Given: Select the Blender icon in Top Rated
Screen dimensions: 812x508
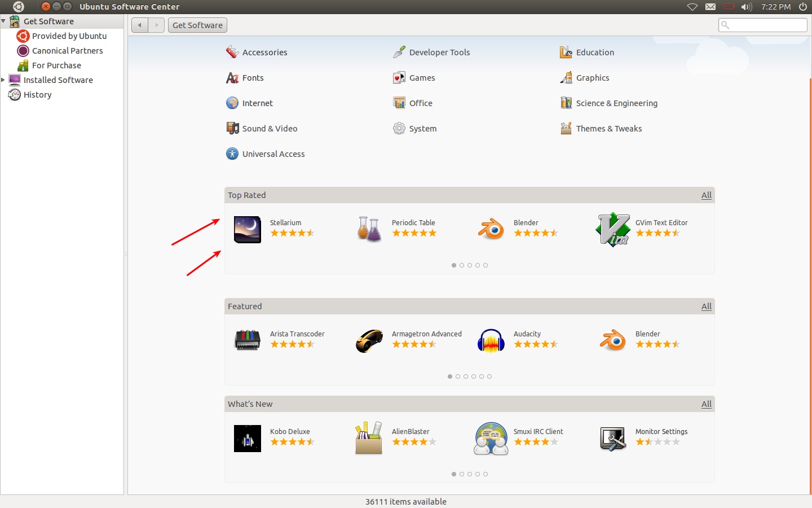Looking at the screenshot, I should tap(491, 230).
